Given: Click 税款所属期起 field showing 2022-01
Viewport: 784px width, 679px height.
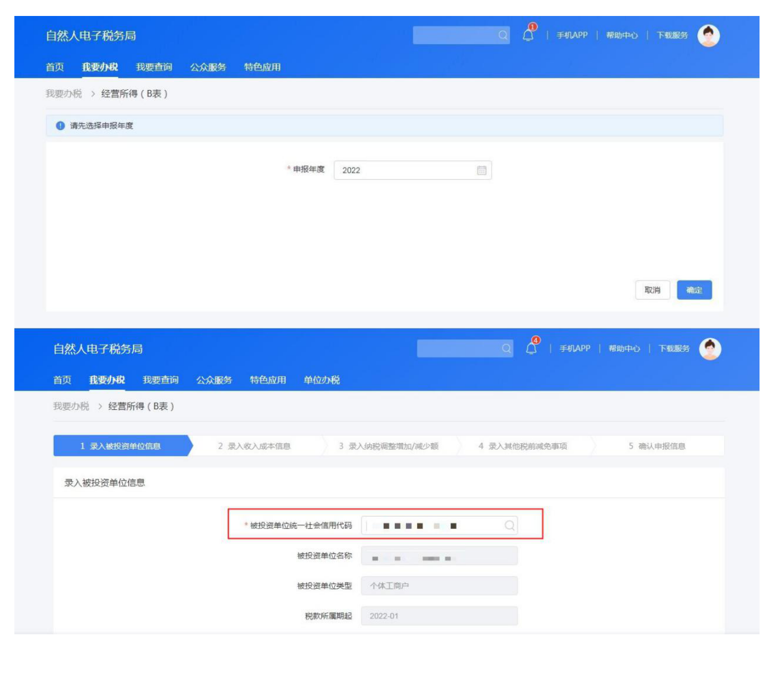Looking at the screenshot, I should 440,616.
